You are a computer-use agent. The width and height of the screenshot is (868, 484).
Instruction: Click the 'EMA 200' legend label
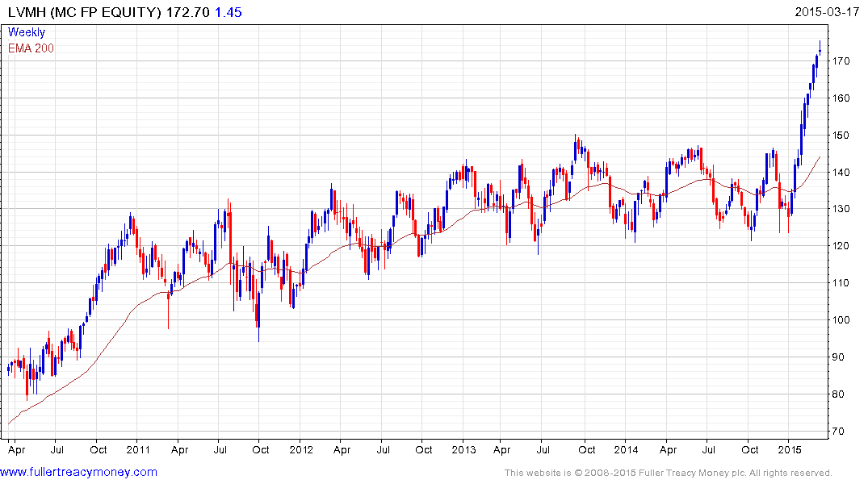tap(31, 48)
